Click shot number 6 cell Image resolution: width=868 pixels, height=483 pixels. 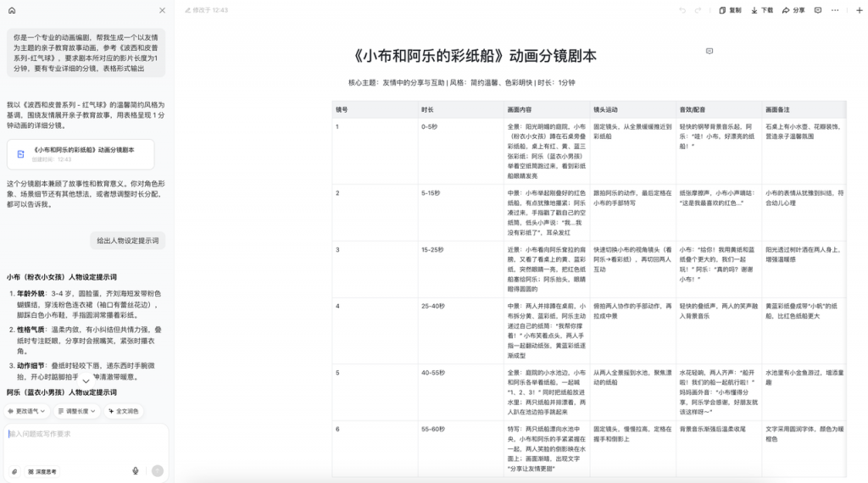[375, 449]
